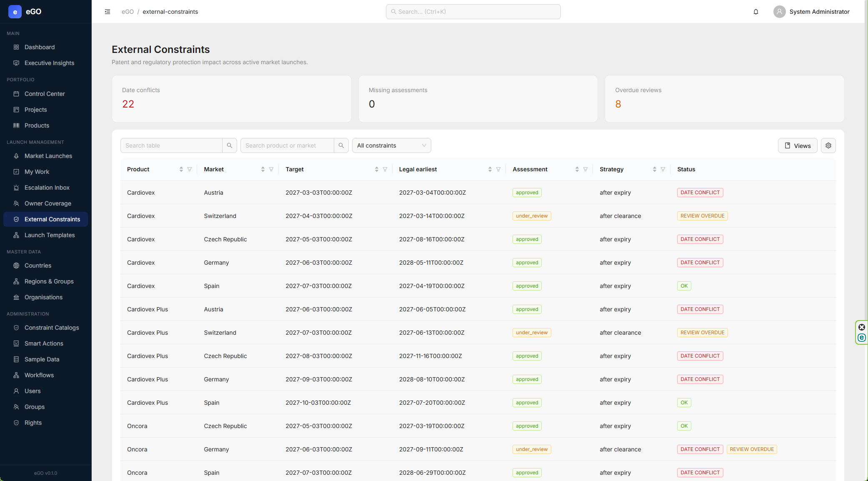
Task: Open Groups administration
Action: (46, 407)
